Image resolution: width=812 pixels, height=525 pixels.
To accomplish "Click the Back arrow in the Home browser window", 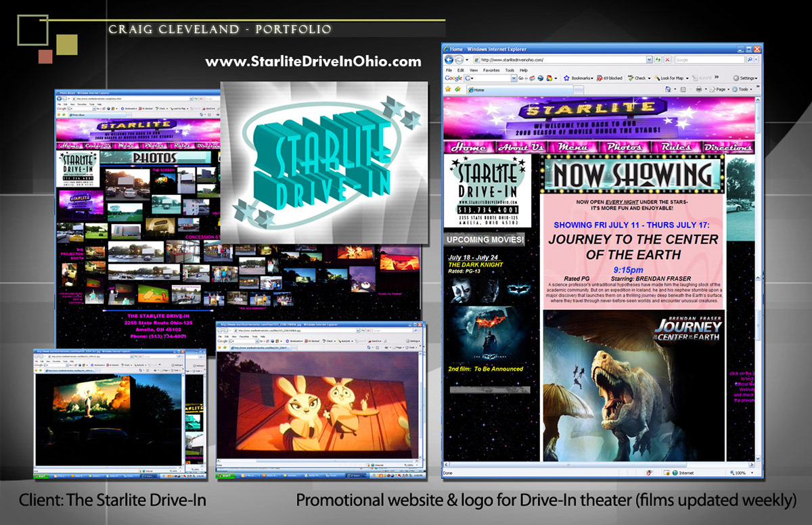I will pos(449,60).
